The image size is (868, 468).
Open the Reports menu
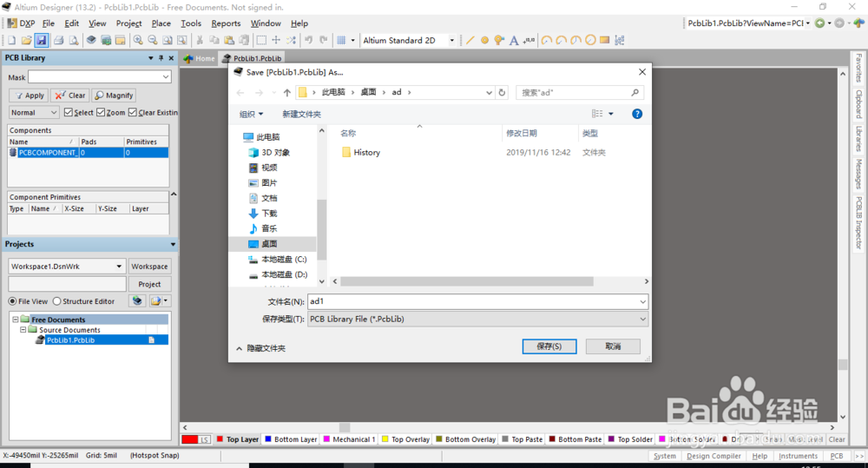pyautogui.click(x=226, y=23)
